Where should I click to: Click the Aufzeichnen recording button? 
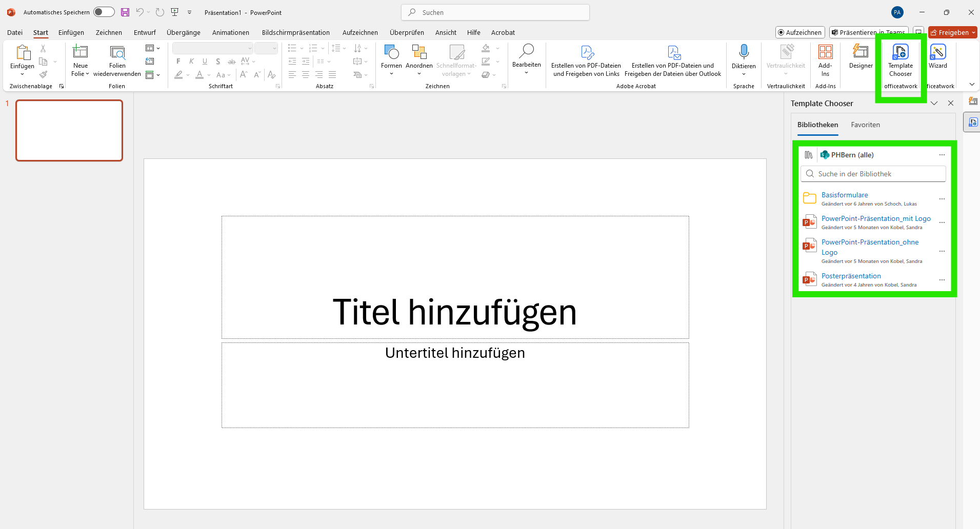(799, 32)
